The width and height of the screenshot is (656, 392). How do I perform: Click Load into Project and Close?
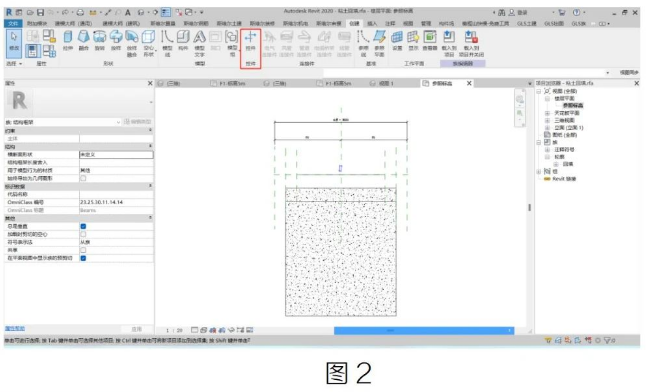[471, 43]
